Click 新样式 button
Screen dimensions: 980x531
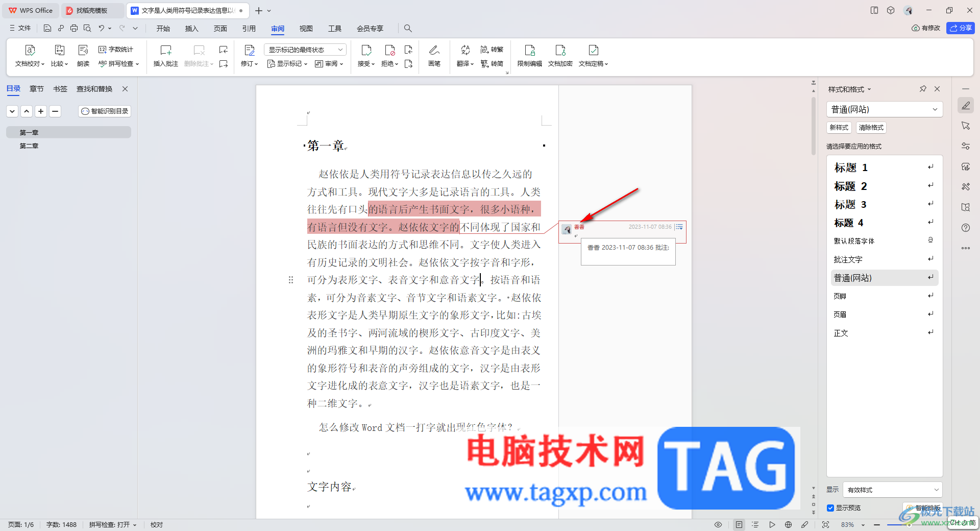[839, 128]
